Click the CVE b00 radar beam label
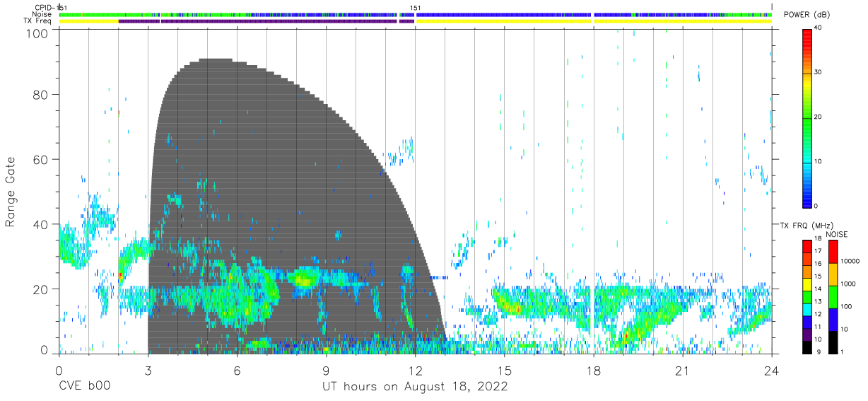This screenshot has height=401, width=868. click(x=83, y=387)
